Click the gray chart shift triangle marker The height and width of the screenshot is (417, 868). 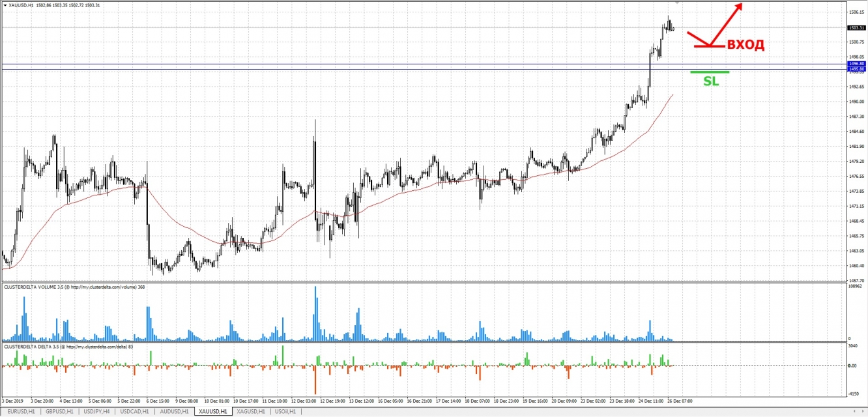[676, 3]
